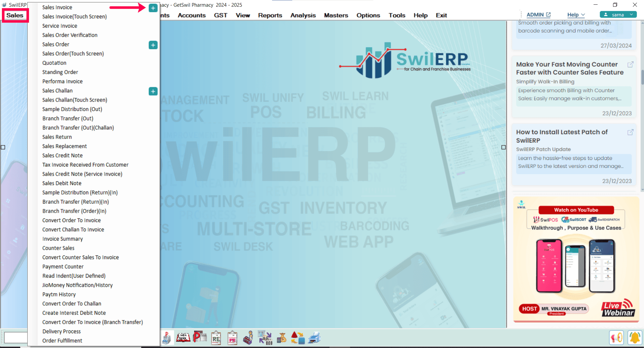The width and height of the screenshot is (644, 348).
Task: Choose Sample Distribution (Out)
Action: coord(72,109)
